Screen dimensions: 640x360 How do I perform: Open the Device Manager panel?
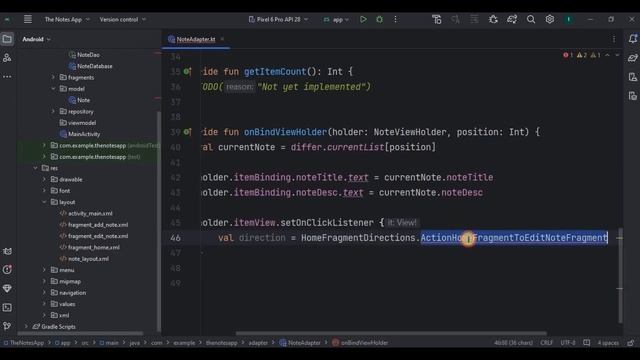[633, 77]
